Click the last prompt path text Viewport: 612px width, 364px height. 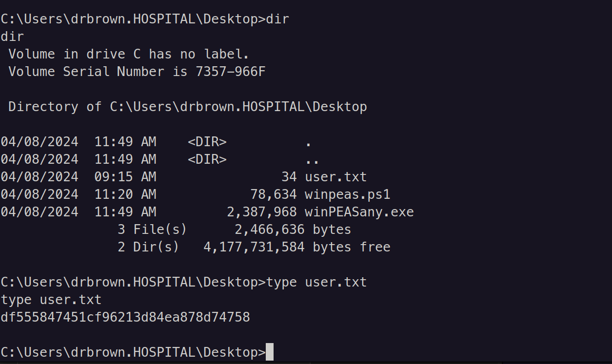click(133, 352)
